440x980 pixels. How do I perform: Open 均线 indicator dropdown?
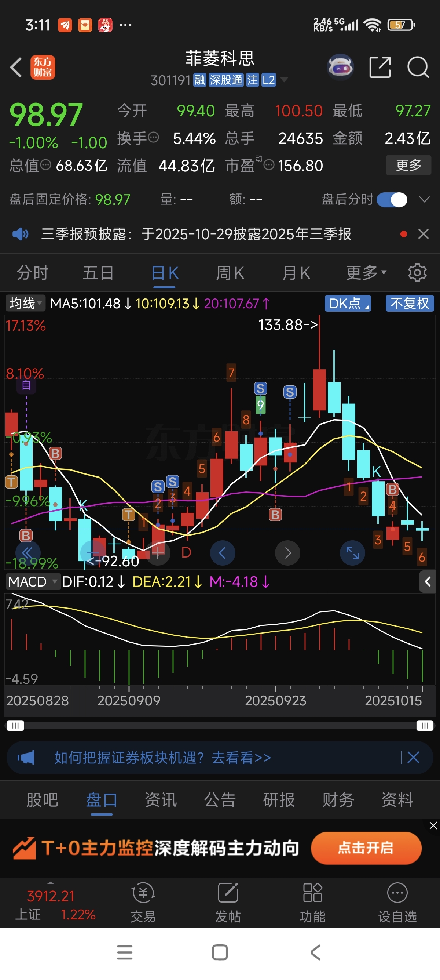tap(25, 303)
